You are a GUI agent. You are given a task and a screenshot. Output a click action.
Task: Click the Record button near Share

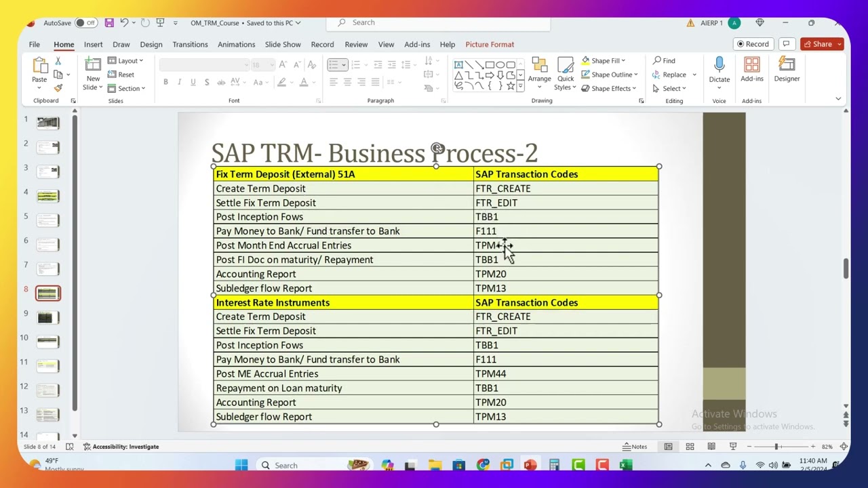753,44
